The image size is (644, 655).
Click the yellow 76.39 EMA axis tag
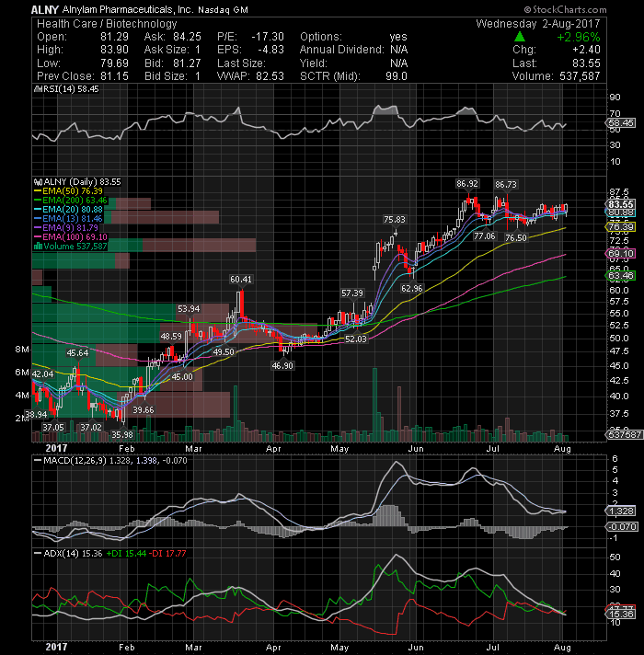click(x=621, y=227)
